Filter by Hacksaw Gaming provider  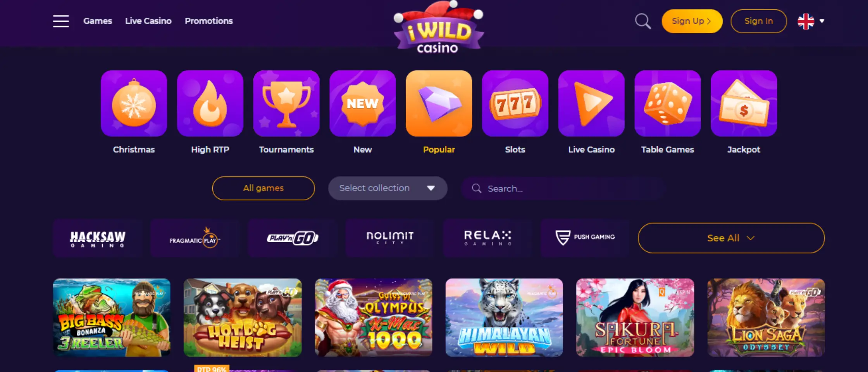pyautogui.click(x=98, y=238)
